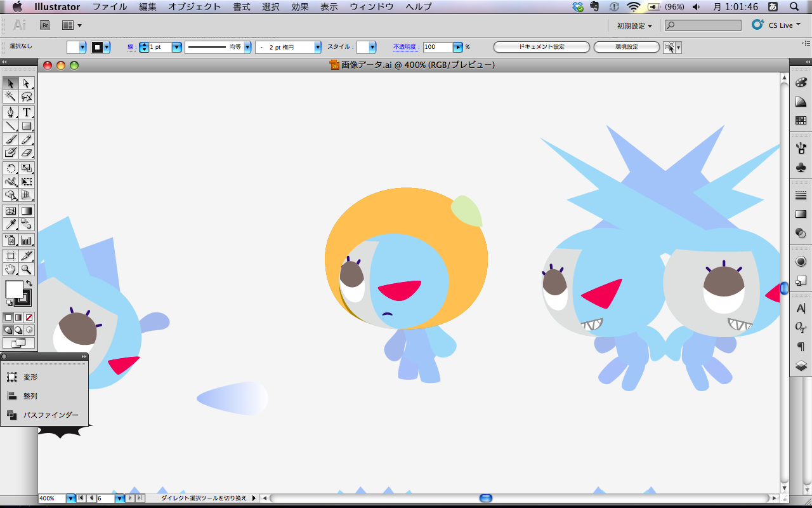This screenshot has width=812, height=508.
Task: Open the Brushes panel icon
Action: (x=801, y=149)
